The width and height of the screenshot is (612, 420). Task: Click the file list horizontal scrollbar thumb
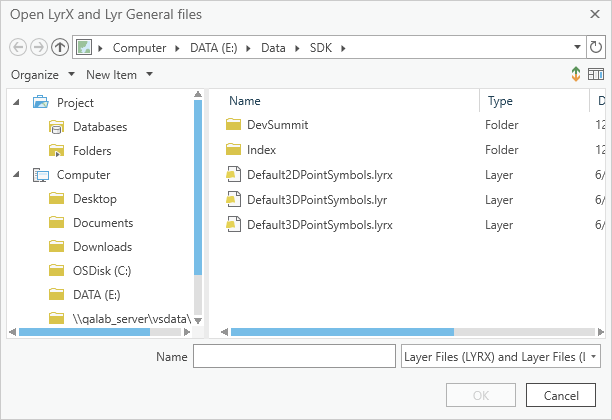click(x=342, y=332)
